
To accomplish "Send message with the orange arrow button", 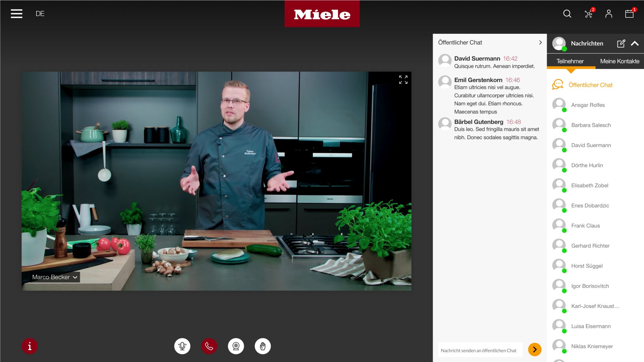I will click(x=535, y=350).
